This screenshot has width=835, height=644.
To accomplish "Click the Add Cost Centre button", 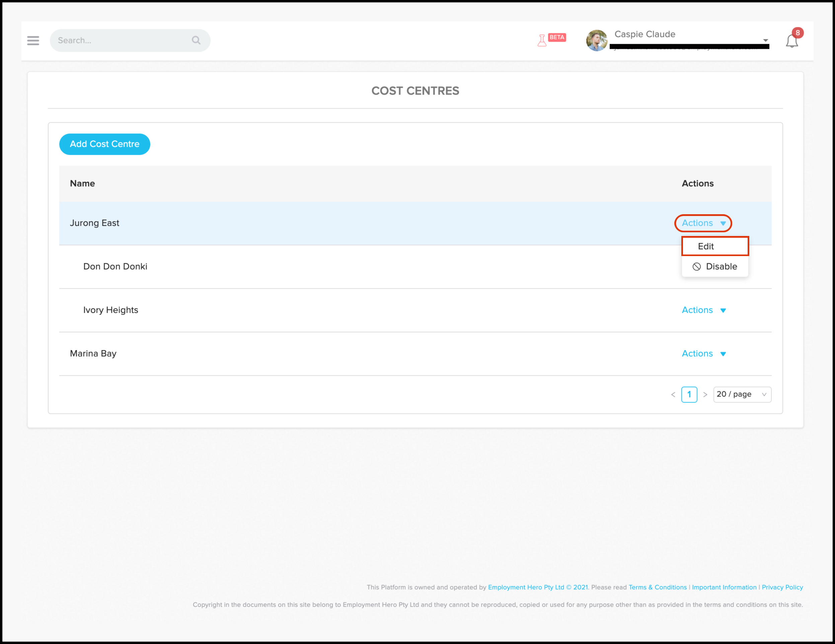I will coord(104,144).
